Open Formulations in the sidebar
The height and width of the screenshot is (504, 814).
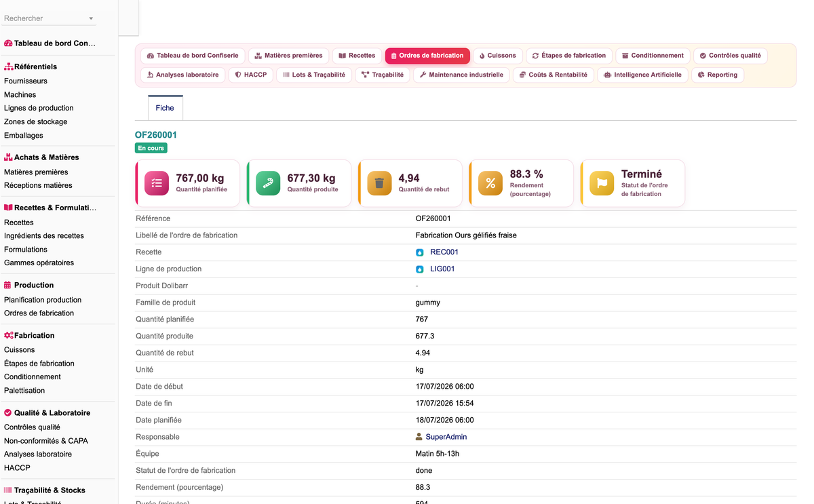tap(26, 250)
